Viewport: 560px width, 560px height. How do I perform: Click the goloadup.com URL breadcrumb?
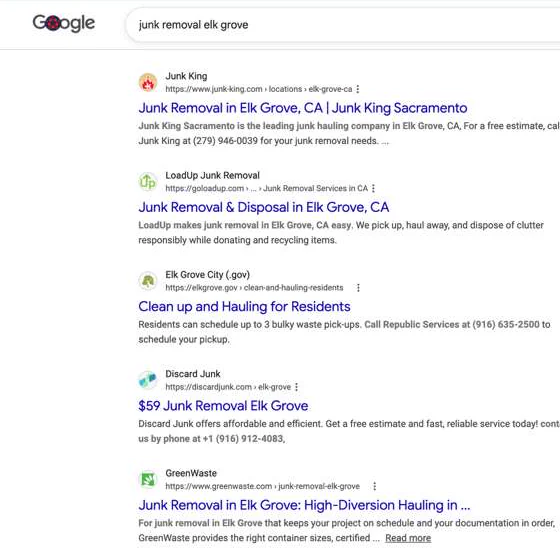click(x=266, y=188)
